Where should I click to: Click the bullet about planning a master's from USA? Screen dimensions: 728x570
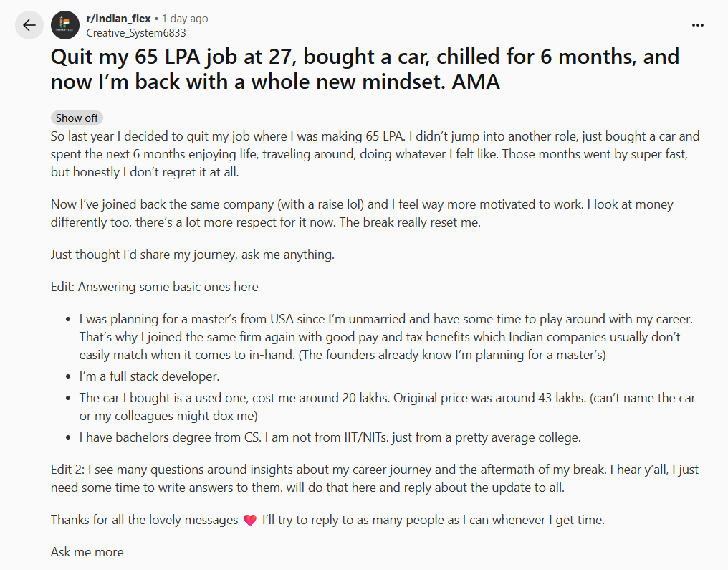click(385, 336)
